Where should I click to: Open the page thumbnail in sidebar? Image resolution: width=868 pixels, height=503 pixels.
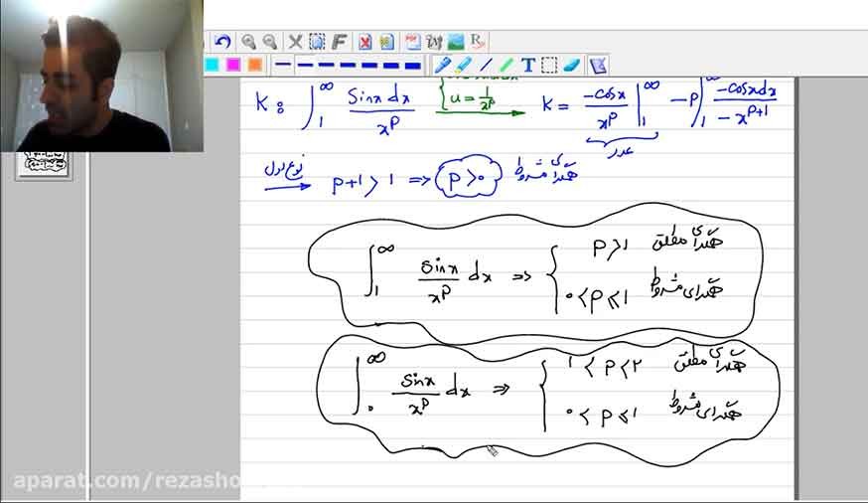click(x=44, y=164)
